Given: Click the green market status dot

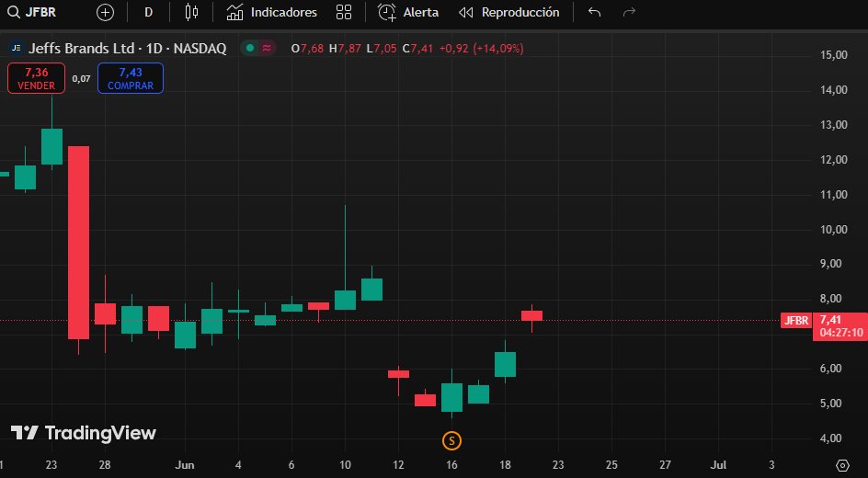Looking at the screenshot, I should point(250,49).
